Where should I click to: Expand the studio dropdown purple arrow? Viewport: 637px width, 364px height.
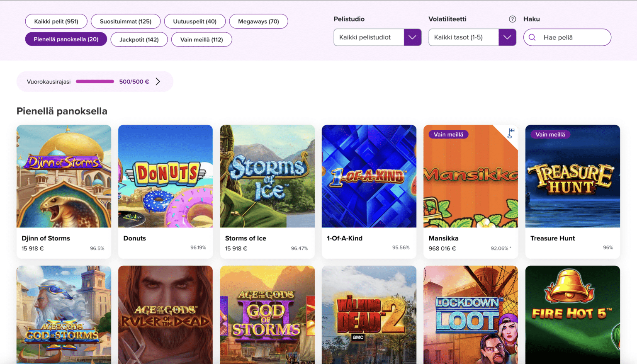click(413, 37)
